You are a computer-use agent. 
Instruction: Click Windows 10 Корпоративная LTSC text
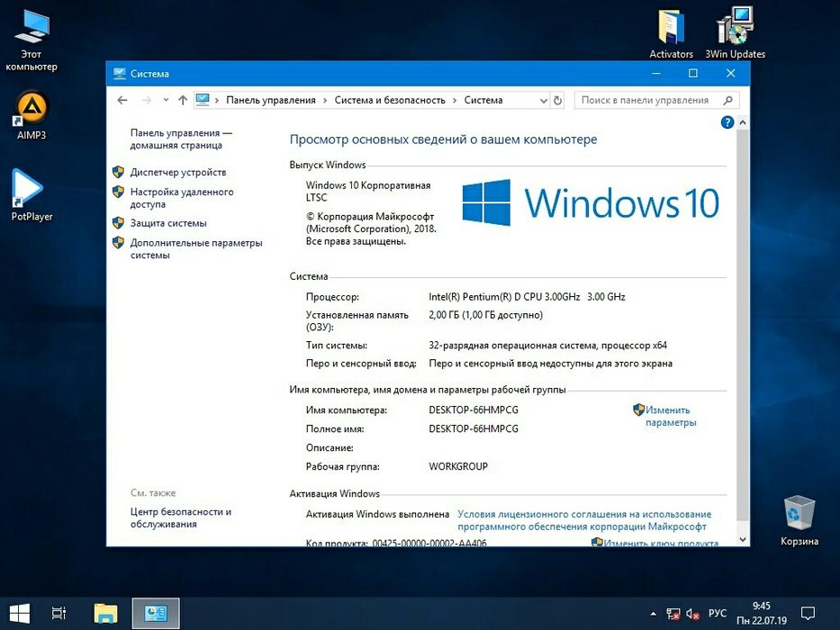[x=368, y=191]
